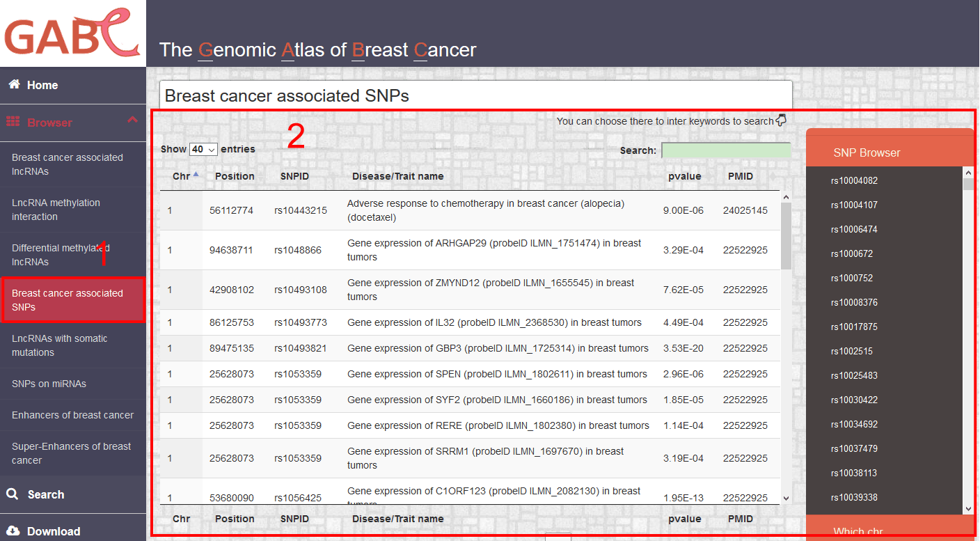Viewport: 980px width, 541px height.
Task: Collapse the Browser menu chevron
Action: pyautogui.click(x=133, y=120)
